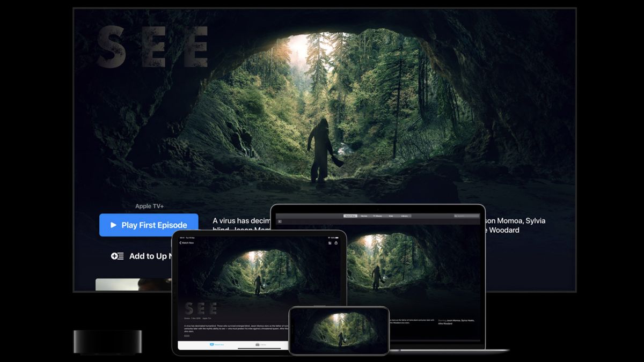Click the Add to Up Next icon
The image size is (644, 362).
[117, 256]
